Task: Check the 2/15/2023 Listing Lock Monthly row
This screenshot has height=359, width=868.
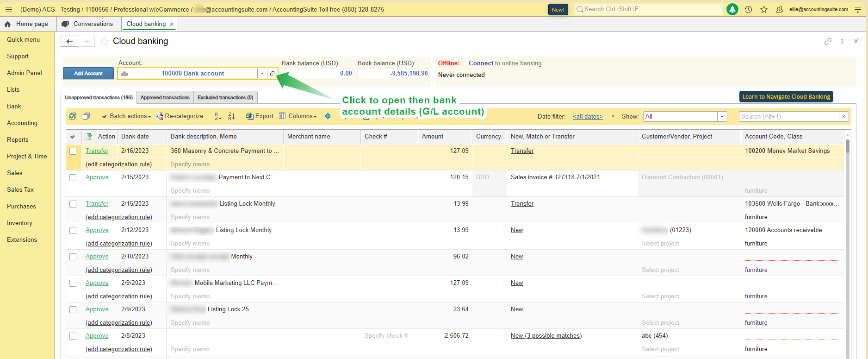Action: click(x=73, y=204)
